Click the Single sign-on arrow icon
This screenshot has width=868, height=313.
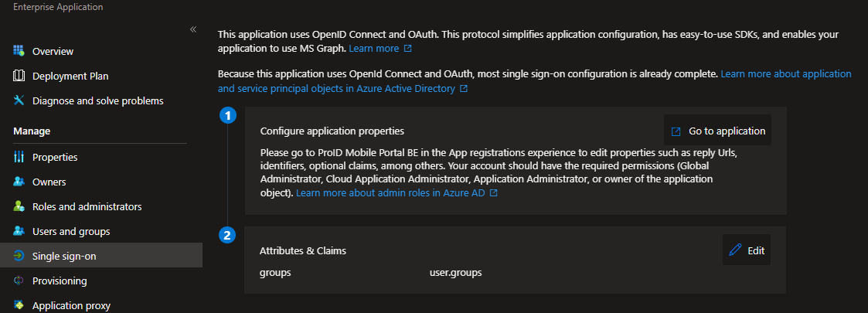[x=19, y=256]
